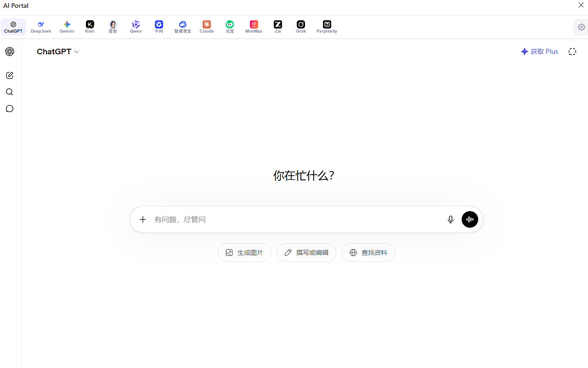This screenshot has width=588, height=368.
Task: Open the 元宝 tab
Action: click(x=230, y=27)
